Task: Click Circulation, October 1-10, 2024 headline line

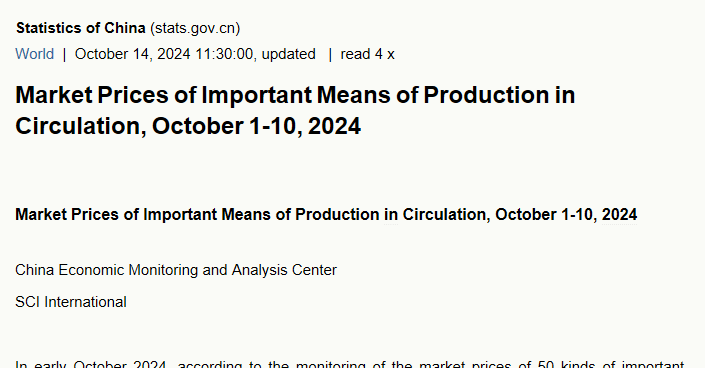Action: (x=188, y=126)
